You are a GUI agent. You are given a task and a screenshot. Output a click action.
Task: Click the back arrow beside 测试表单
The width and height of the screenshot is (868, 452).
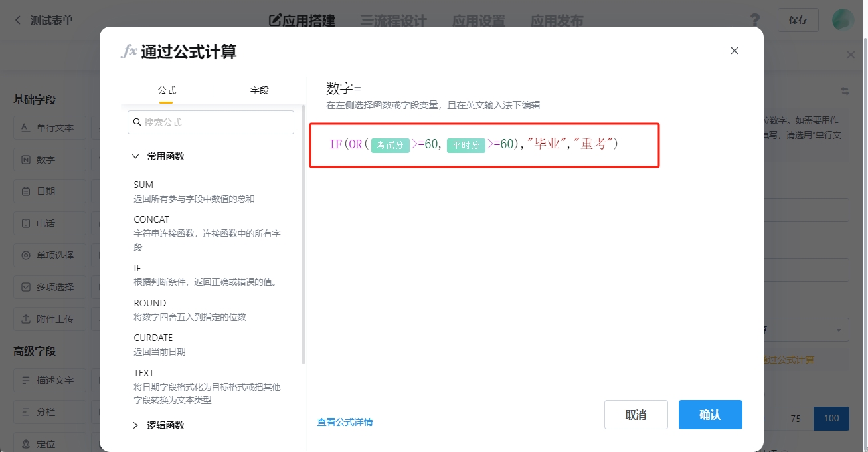18,20
